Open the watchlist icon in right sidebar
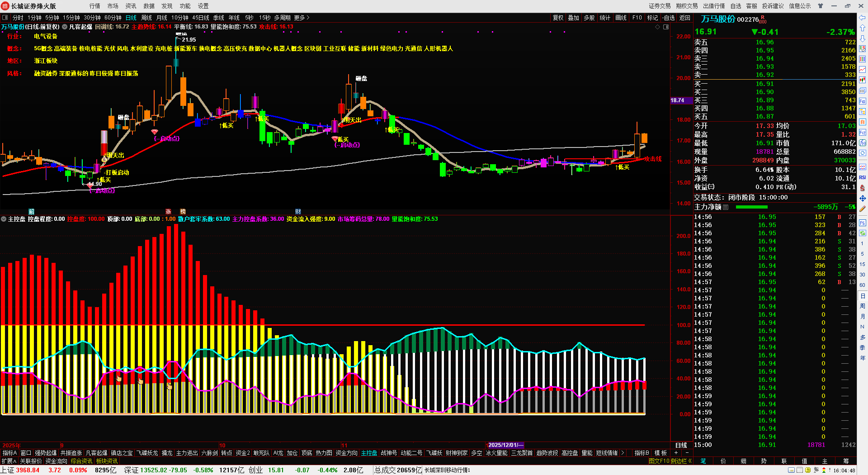The height and width of the screenshot is (475, 868). coord(862,49)
